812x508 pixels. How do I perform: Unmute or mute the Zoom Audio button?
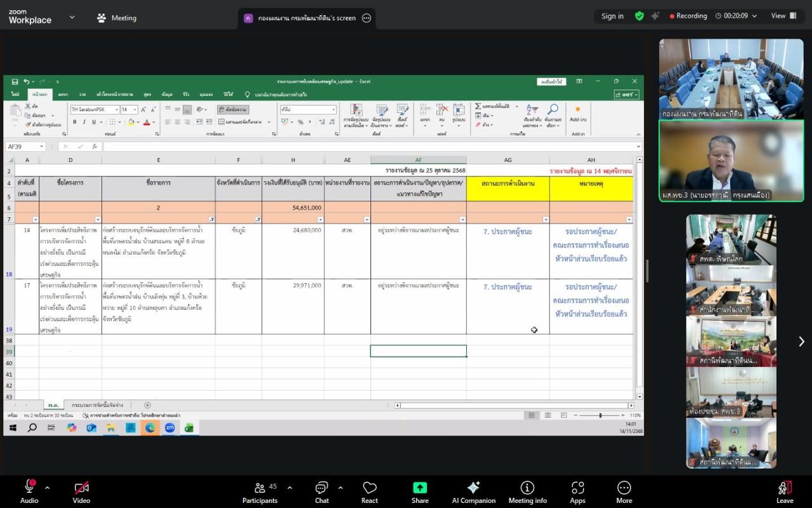coord(29,492)
